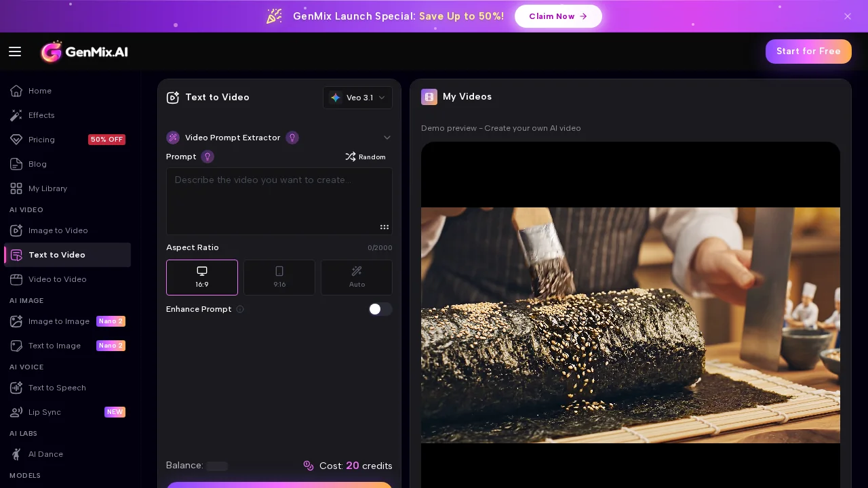This screenshot has height=488, width=868.
Task: Select the 16:9 aspect ratio option
Action: point(202,277)
